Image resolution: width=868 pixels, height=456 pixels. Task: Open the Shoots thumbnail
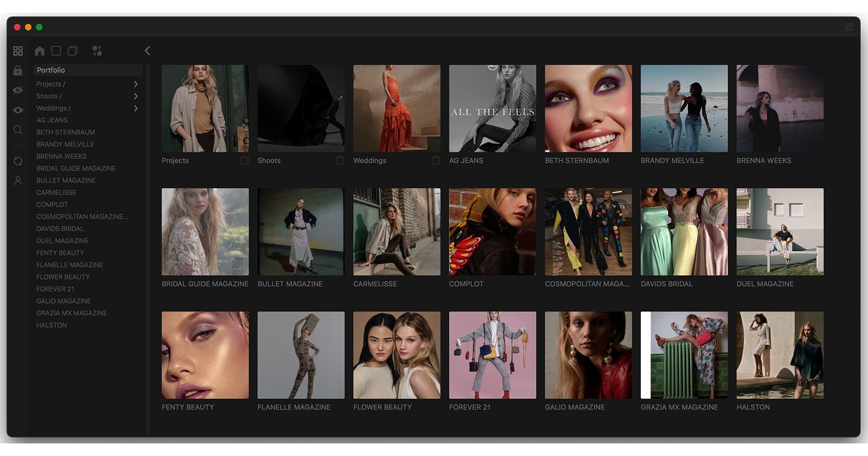tap(301, 109)
